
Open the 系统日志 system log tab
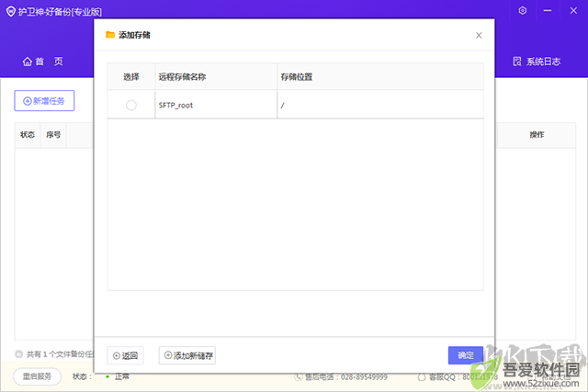tap(537, 62)
